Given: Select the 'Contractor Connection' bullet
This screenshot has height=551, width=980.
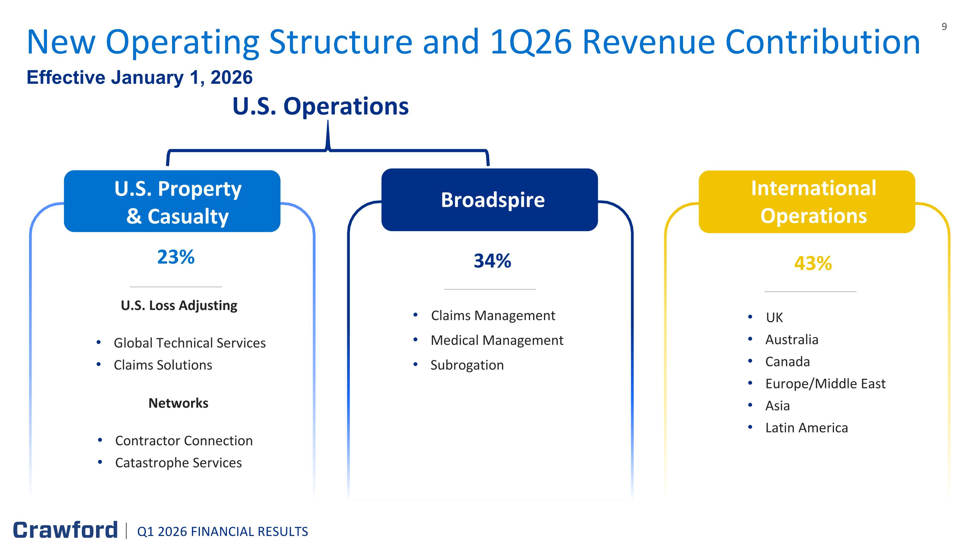Looking at the screenshot, I should [184, 441].
